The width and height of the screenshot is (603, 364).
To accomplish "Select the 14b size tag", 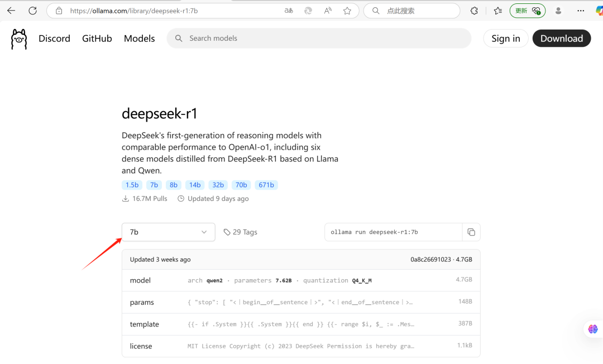I will click(x=195, y=185).
